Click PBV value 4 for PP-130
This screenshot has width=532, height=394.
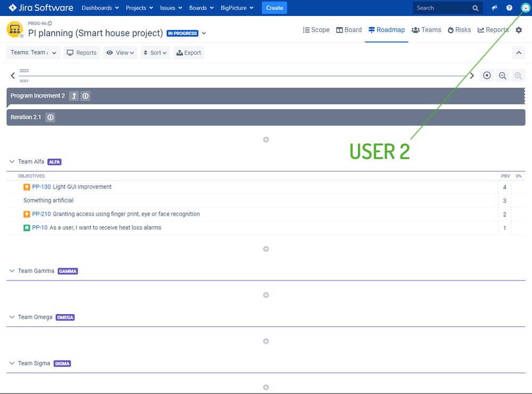pos(504,187)
